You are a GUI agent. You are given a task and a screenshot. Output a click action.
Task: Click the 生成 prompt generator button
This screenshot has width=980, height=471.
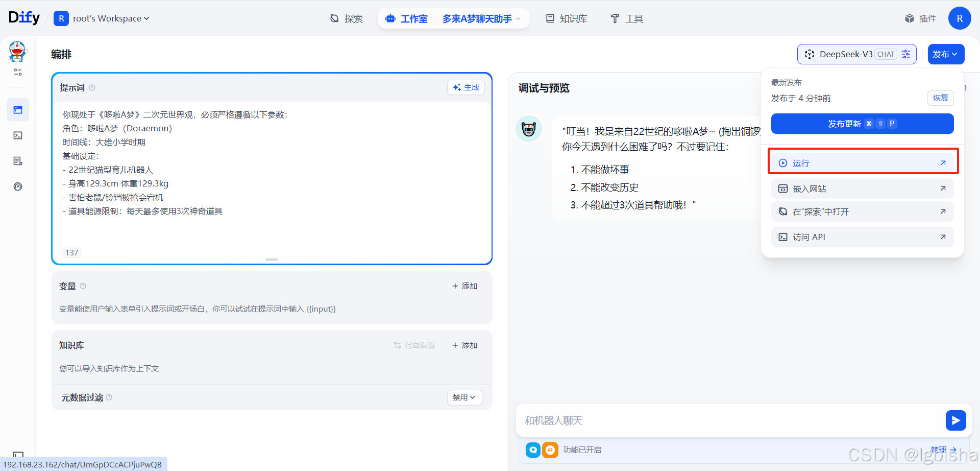(466, 87)
